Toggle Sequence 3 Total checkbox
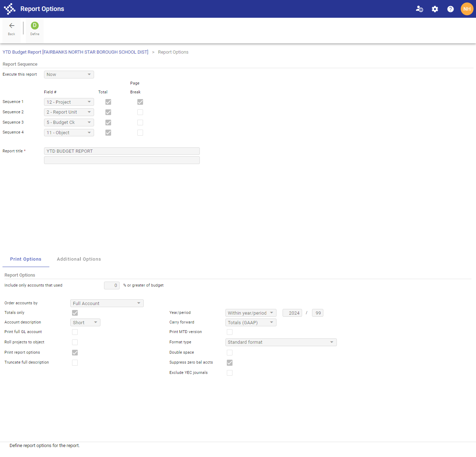476x457 pixels. 108,123
